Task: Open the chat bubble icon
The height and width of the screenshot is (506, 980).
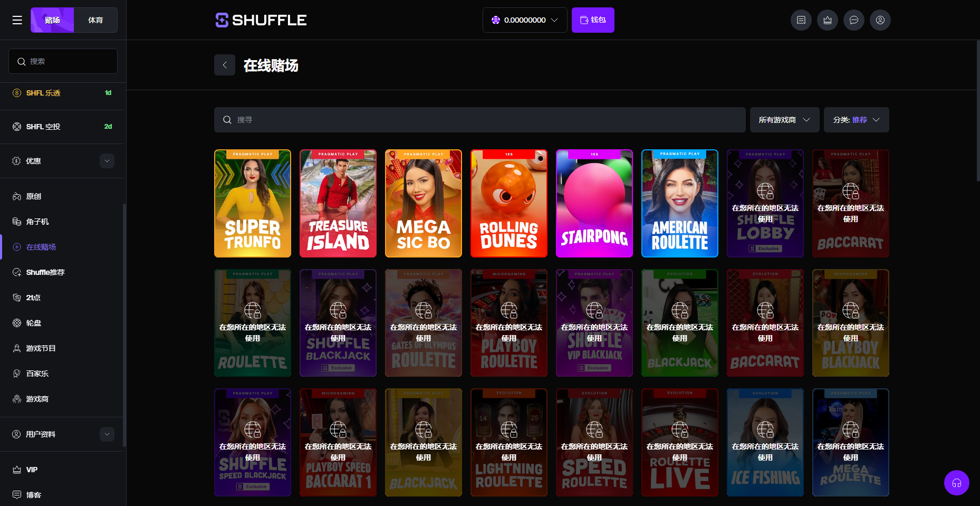Action: 853,20
